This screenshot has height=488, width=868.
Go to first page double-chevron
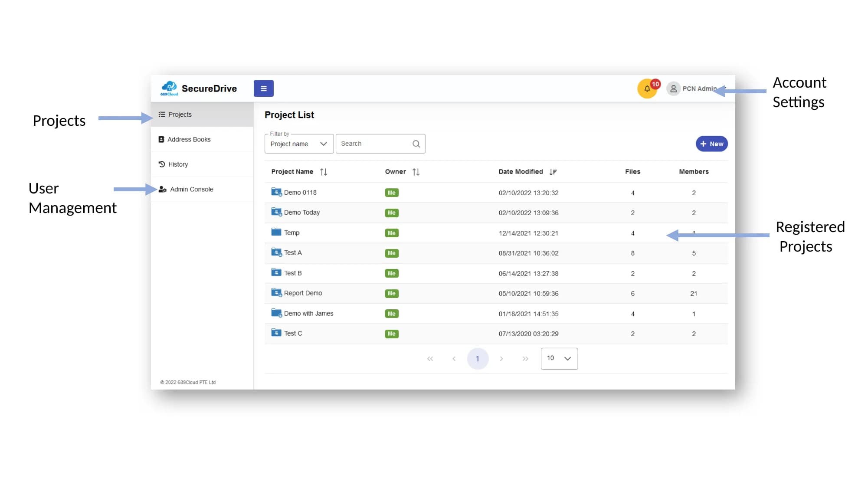[430, 359]
